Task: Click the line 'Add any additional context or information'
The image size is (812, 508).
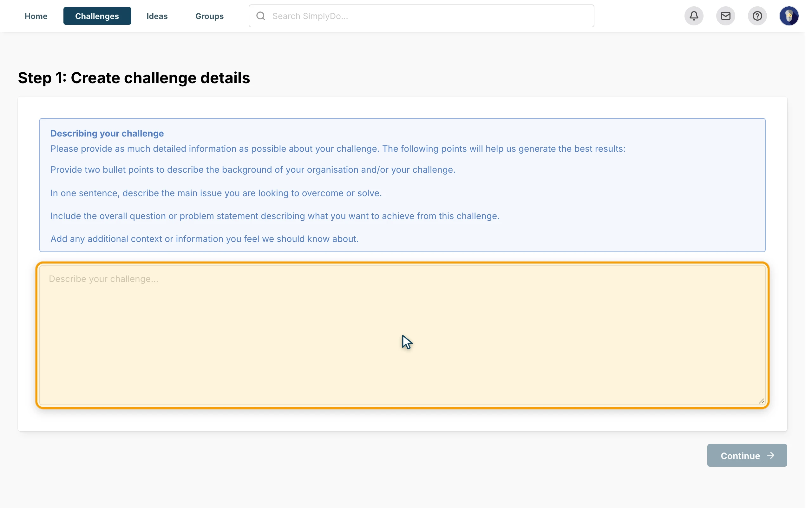Action: click(x=204, y=239)
